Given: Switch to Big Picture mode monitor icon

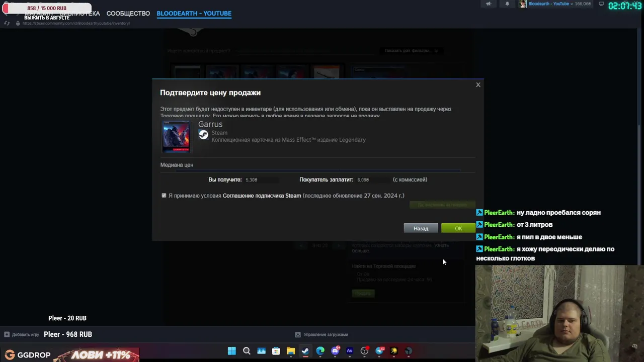Looking at the screenshot, I should point(601,4).
